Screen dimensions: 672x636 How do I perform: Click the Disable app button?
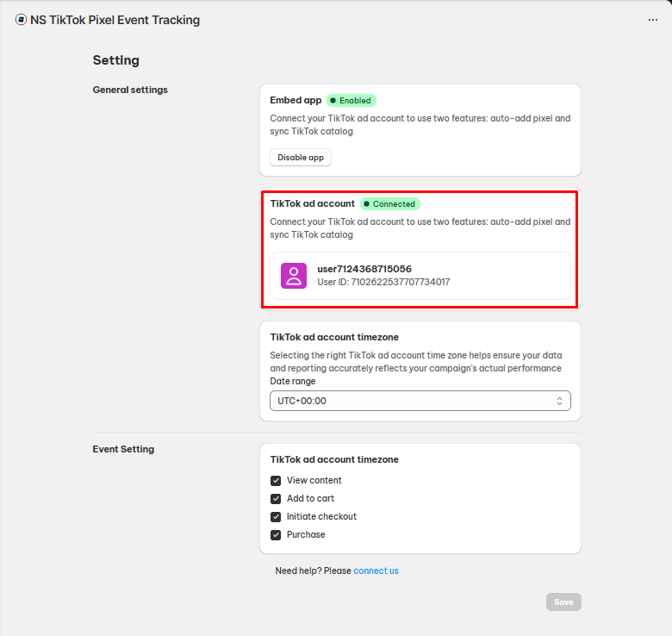coord(301,158)
